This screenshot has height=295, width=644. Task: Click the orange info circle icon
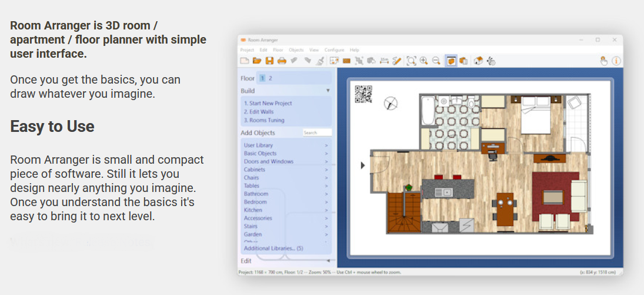click(616, 61)
